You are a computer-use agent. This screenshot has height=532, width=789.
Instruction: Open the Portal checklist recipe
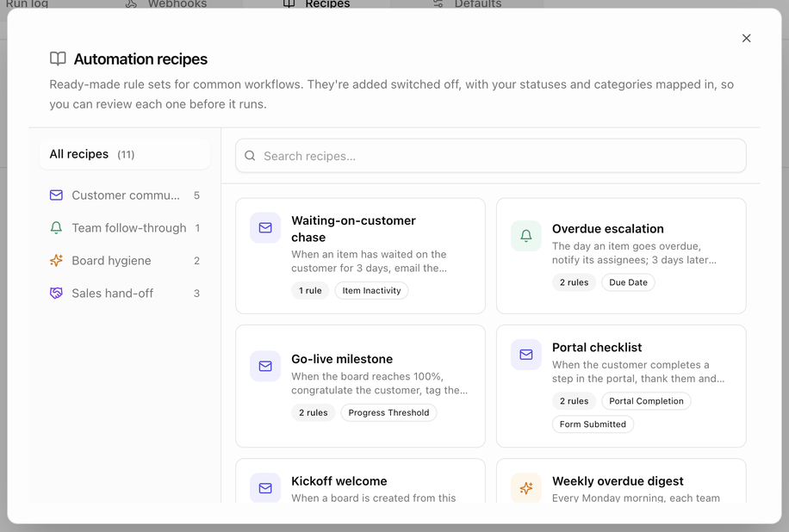click(621, 387)
